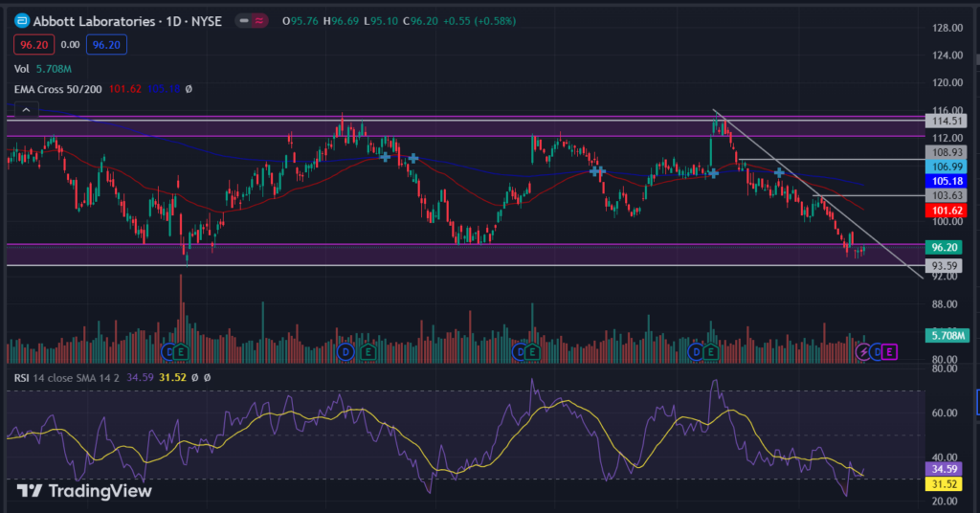Click the second blue D dividend marker
This screenshot has width=980, height=513.
[345, 352]
